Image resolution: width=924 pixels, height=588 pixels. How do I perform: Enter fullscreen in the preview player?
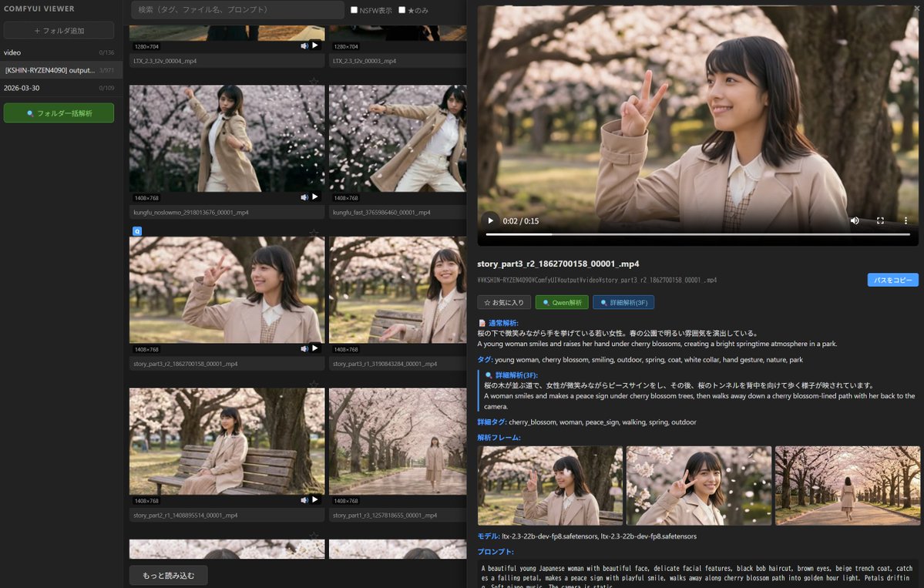pos(880,221)
